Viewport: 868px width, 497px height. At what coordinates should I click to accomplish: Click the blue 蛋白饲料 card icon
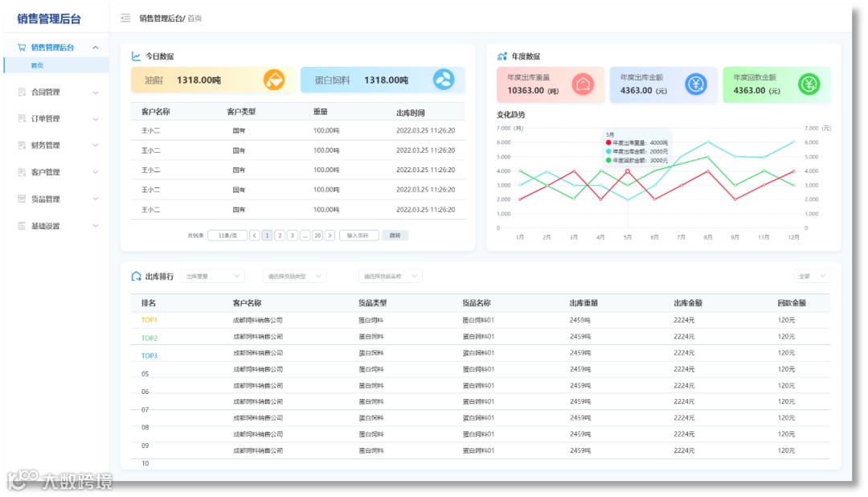pyautogui.click(x=444, y=80)
